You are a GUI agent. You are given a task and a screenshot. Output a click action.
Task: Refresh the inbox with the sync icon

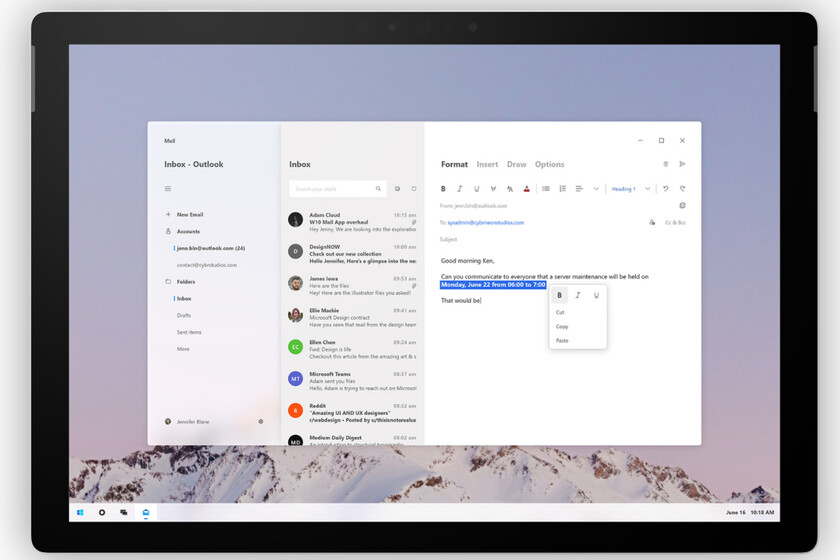click(414, 189)
